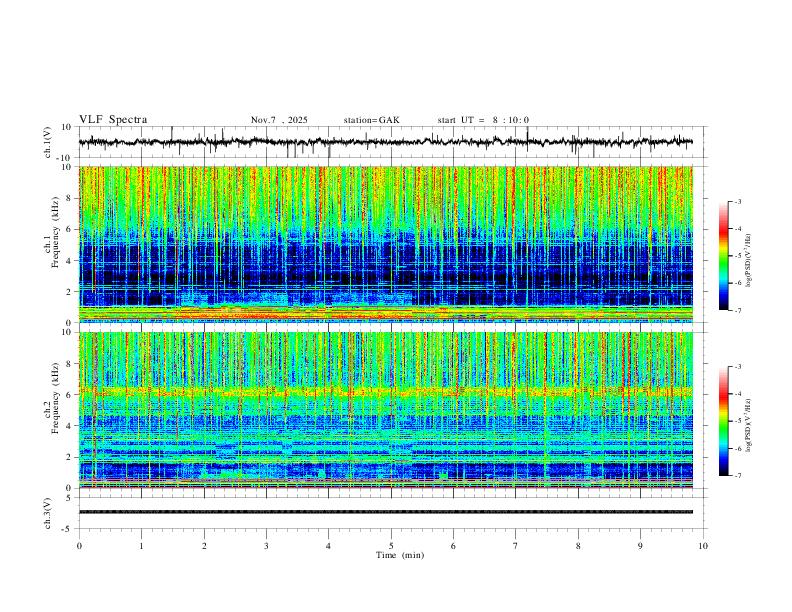Screen dimensions: 792x612
Task: Click time axis tick label "5"
Action: (391, 546)
